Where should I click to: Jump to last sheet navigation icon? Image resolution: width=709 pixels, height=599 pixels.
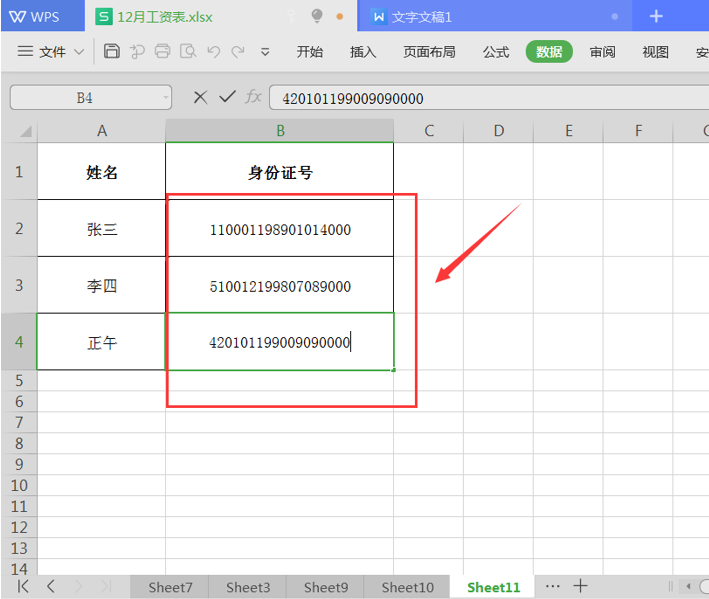[106, 586]
